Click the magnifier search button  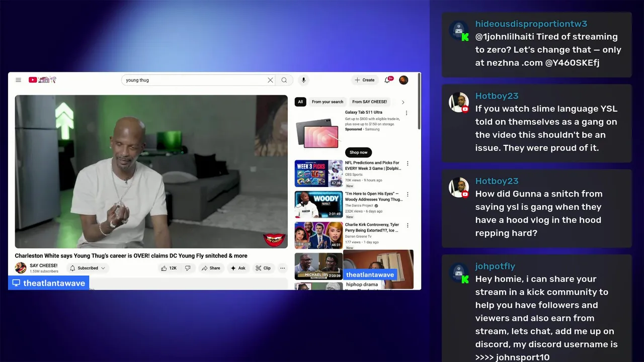tap(284, 80)
